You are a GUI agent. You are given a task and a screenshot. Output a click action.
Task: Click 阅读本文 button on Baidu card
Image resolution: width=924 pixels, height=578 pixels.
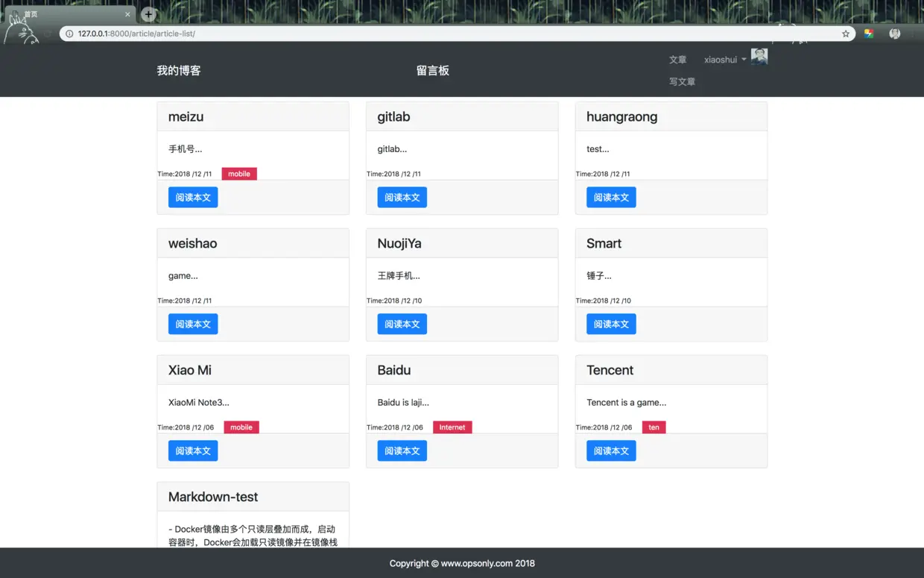[x=402, y=451]
